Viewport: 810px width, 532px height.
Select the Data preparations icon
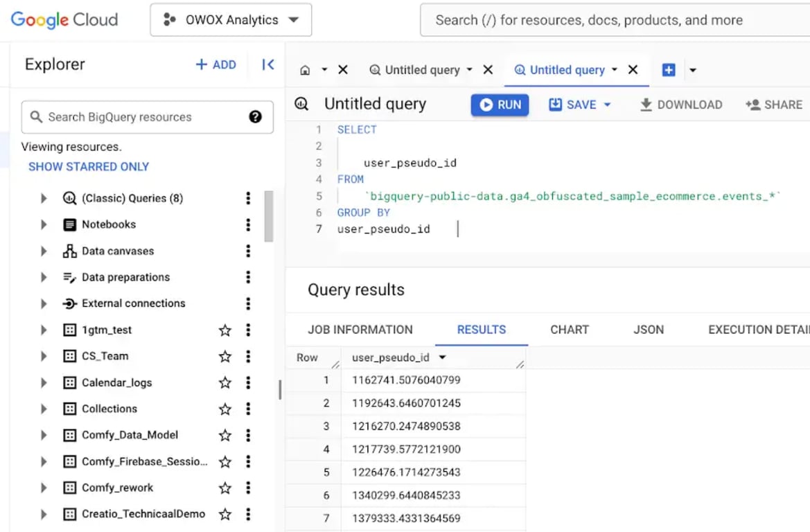[69, 277]
